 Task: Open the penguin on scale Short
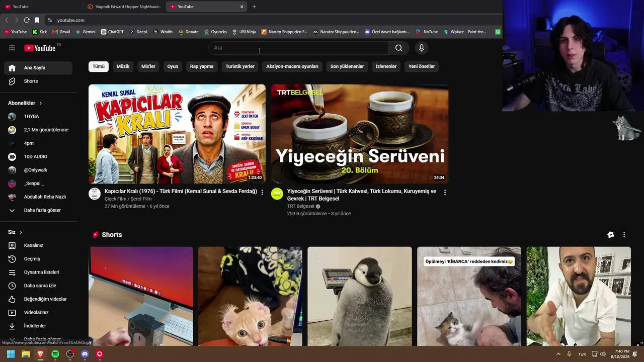pyautogui.click(x=360, y=296)
